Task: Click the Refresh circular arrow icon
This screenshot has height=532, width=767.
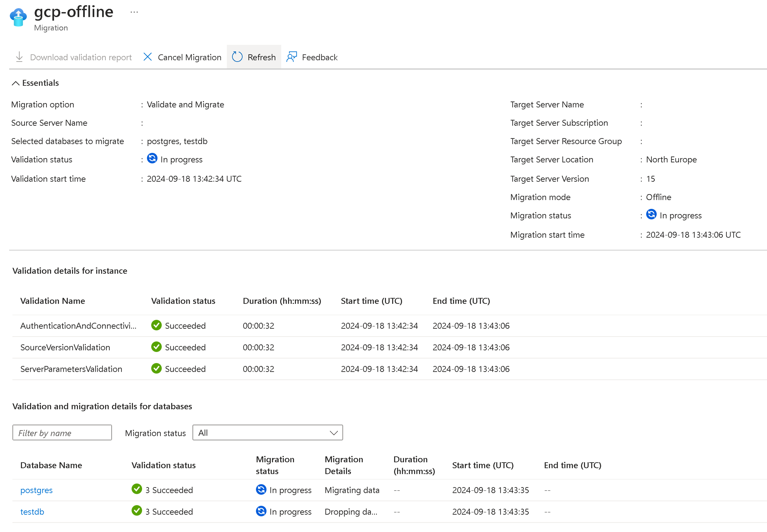Action: click(237, 57)
